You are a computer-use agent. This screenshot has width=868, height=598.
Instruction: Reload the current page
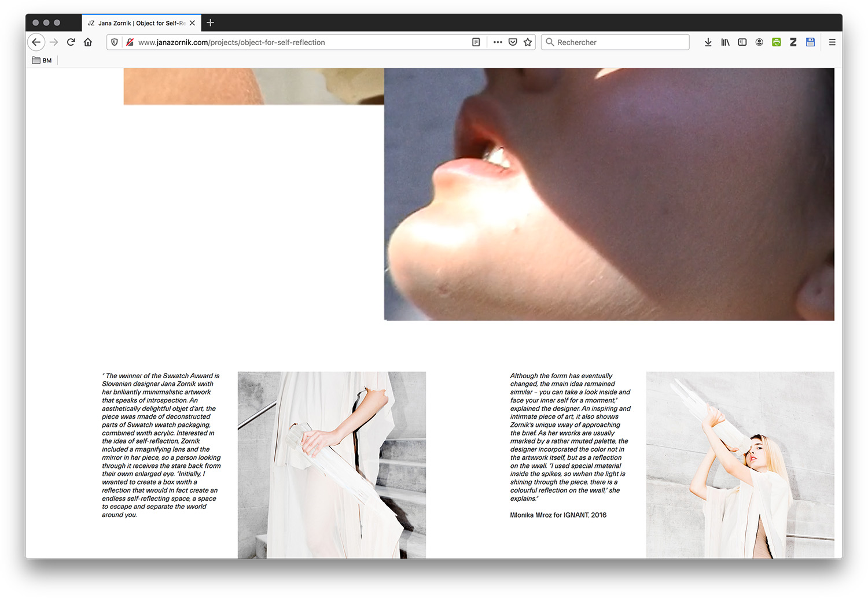[71, 42]
